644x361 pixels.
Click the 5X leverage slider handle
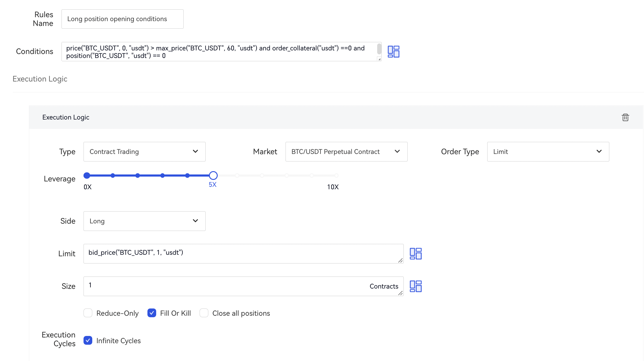coord(213,175)
